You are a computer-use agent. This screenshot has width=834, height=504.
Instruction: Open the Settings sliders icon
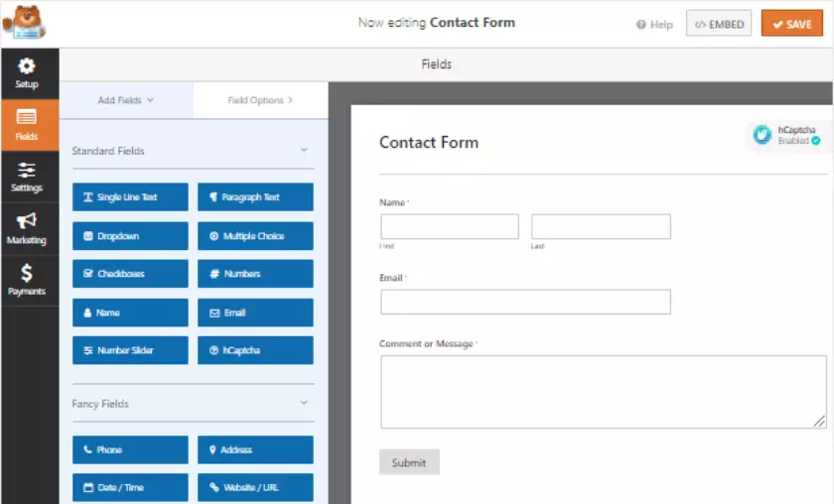[27, 170]
